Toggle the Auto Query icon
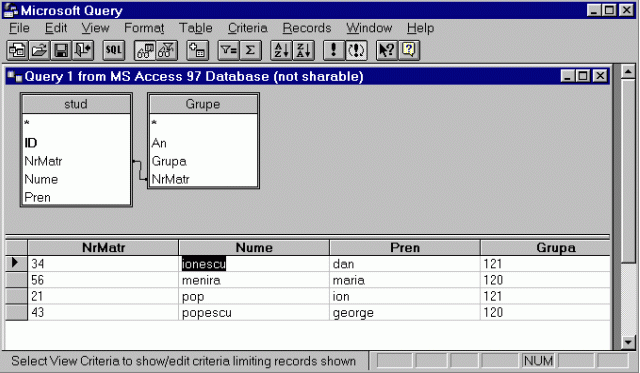The height and width of the screenshot is (373, 640). click(356, 51)
